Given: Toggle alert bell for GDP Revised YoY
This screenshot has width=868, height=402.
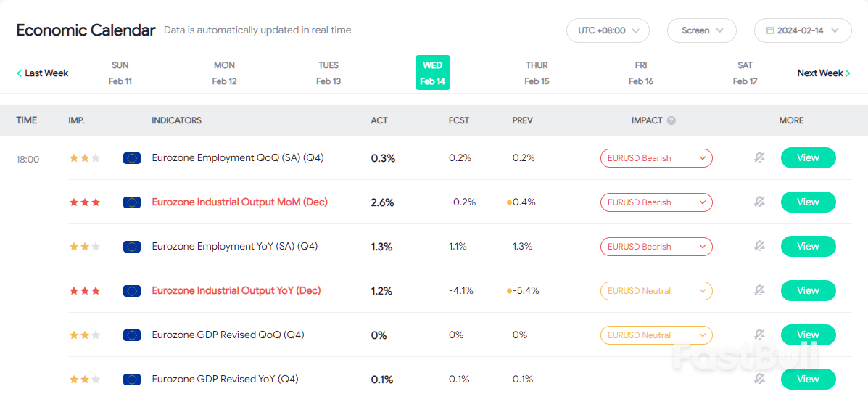Looking at the screenshot, I should click(x=759, y=379).
